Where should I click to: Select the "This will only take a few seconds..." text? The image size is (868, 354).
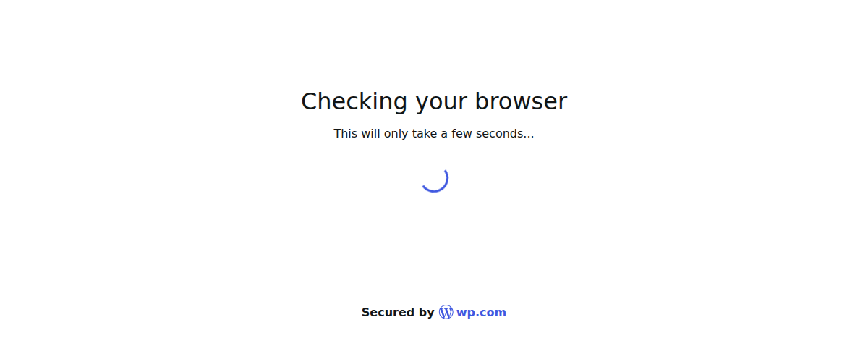434,133
